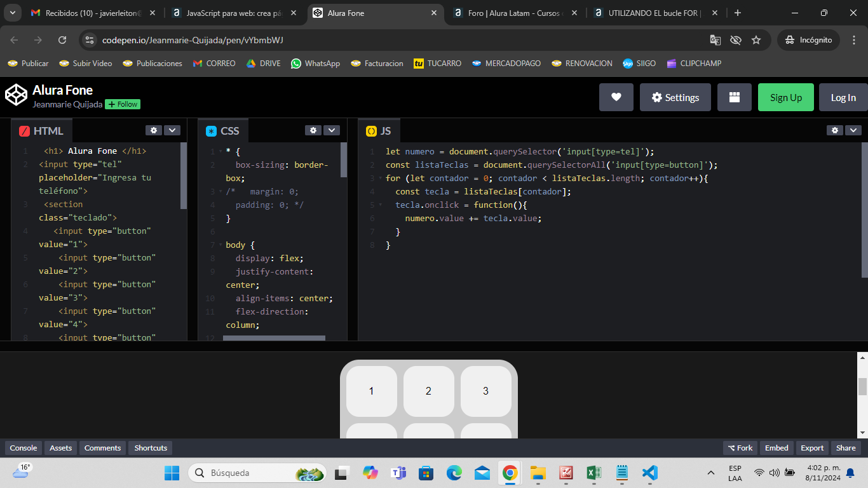This screenshot has width=868, height=488.
Task: Follow Jeanmarie Quijada with the Follow button
Action: (x=123, y=104)
